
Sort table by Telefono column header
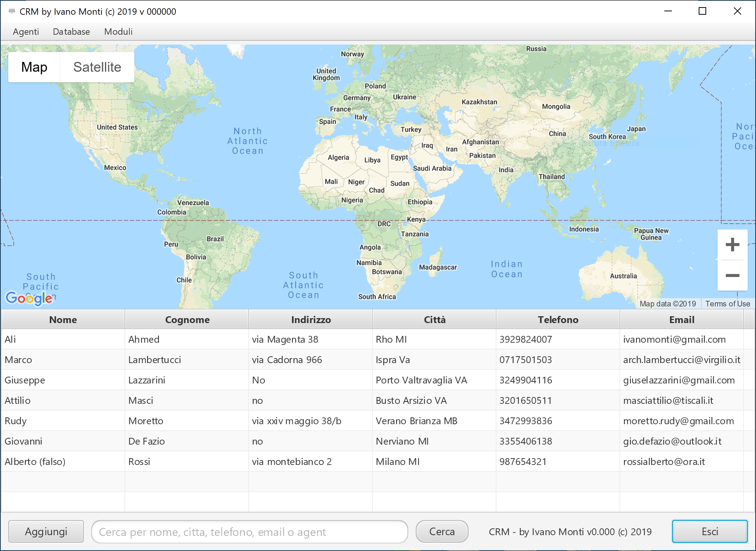coord(558,320)
